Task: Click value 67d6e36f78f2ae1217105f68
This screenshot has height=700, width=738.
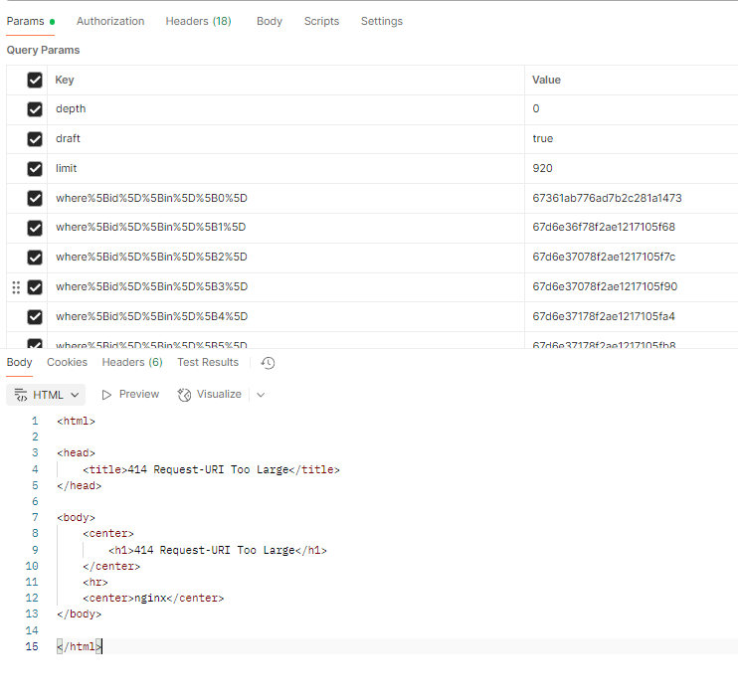Action: 604,228
